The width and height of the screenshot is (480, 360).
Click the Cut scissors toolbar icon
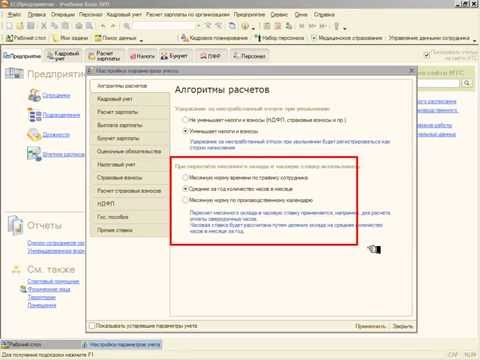tap(44, 26)
